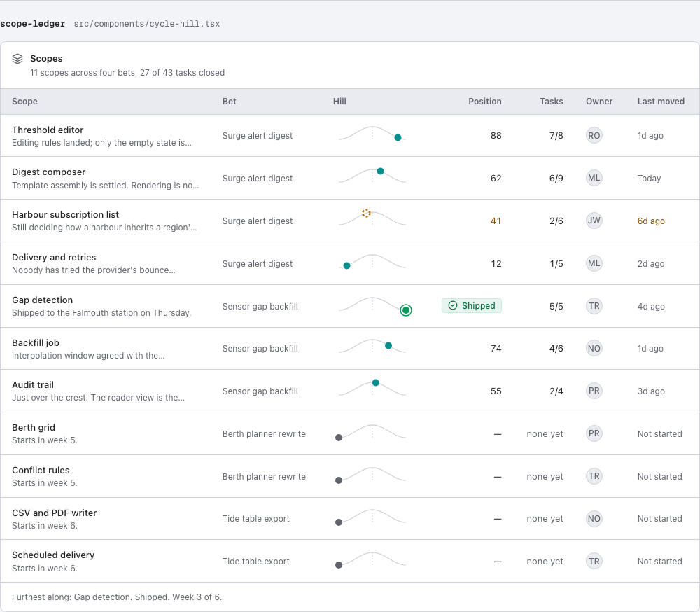Click PR avatar in Berth grid row
The width and height of the screenshot is (700, 612).
[x=594, y=433]
